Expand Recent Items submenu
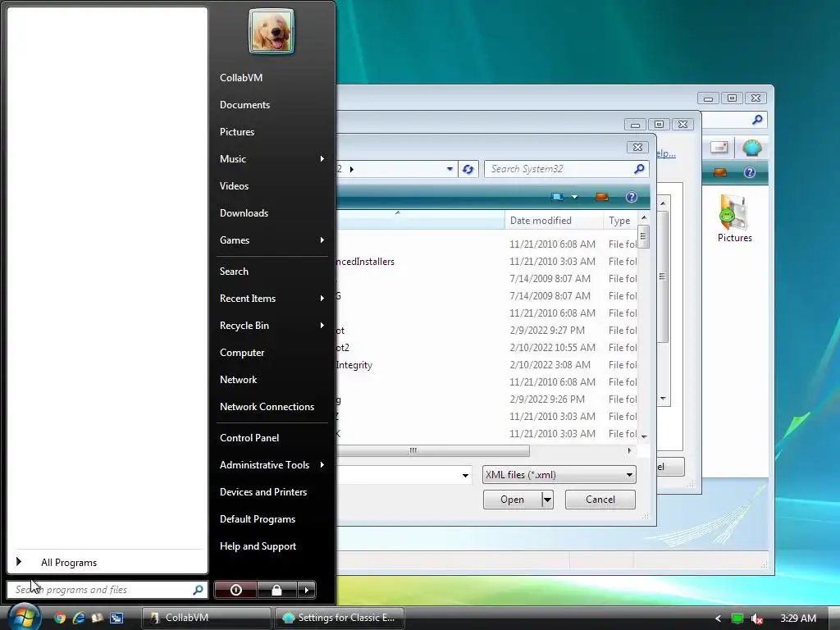Viewport: 840px width, 630px height. (x=322, y=299)
